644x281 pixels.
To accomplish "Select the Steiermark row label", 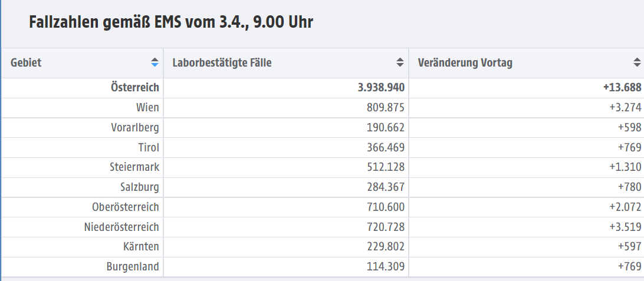I will [x=134, y=167].
